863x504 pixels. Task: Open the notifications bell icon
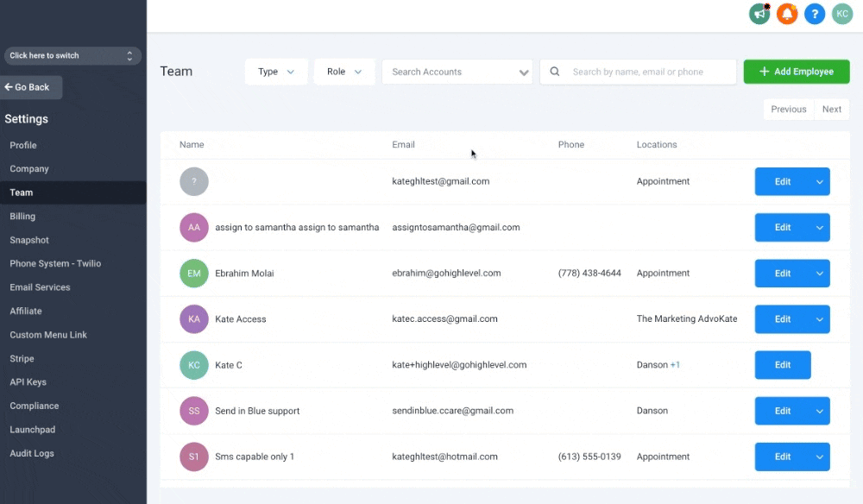786,14
